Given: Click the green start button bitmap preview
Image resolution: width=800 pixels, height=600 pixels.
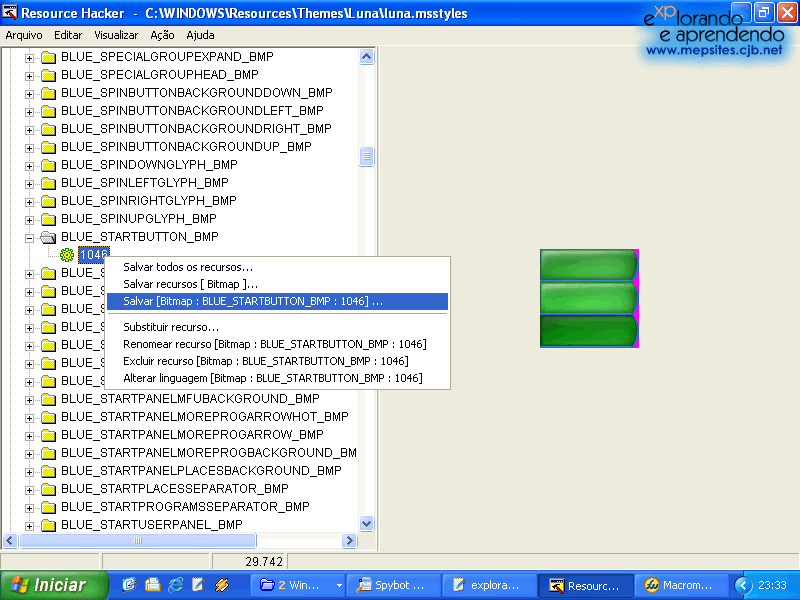Looking at the screenshot, I should pyautogui.click(x=589, y=298).
